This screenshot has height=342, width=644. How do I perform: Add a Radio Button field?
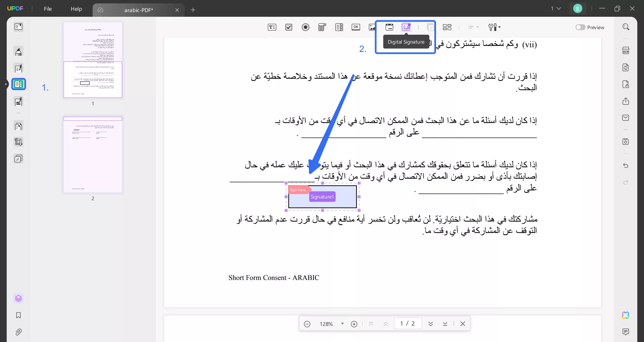[306, 27]
